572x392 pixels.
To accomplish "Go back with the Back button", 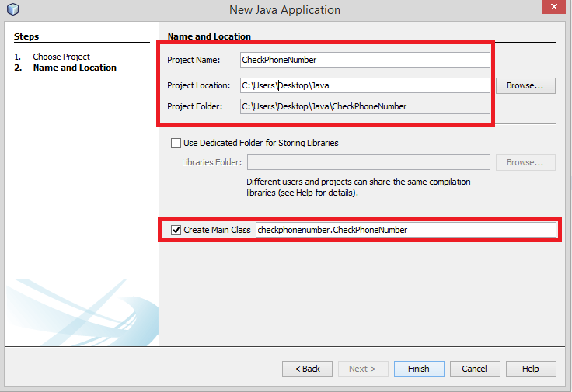I will [x=307, y=369].
